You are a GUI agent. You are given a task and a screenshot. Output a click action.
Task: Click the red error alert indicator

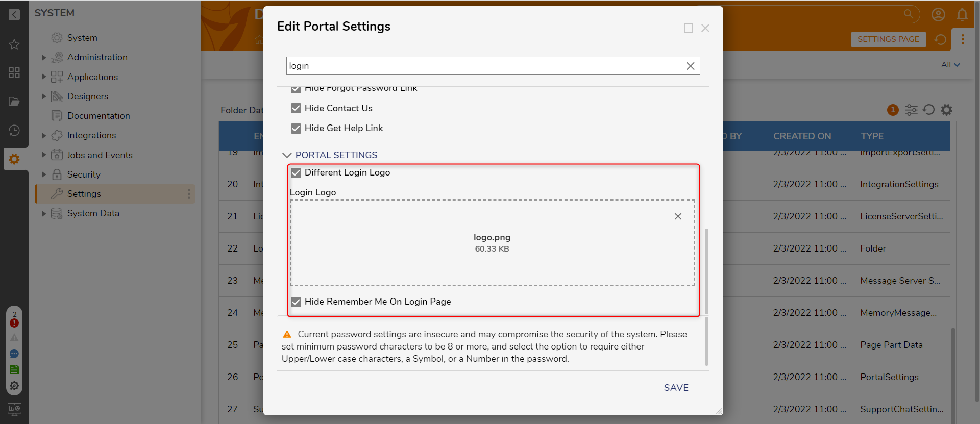(14, 322)
